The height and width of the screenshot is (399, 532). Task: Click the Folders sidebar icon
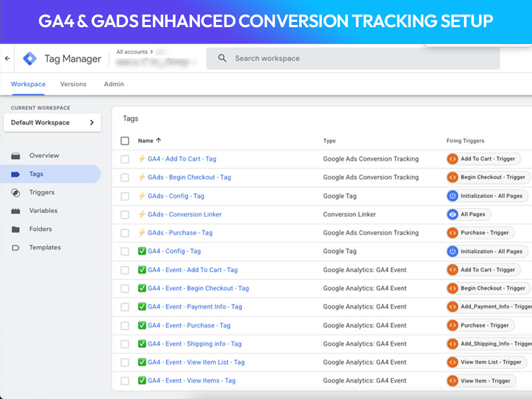15,229
